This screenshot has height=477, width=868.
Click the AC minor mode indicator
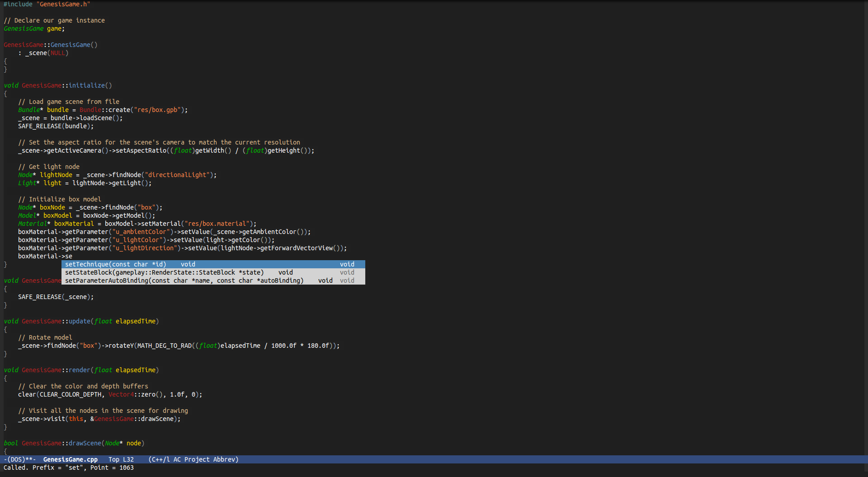(177, 459)
